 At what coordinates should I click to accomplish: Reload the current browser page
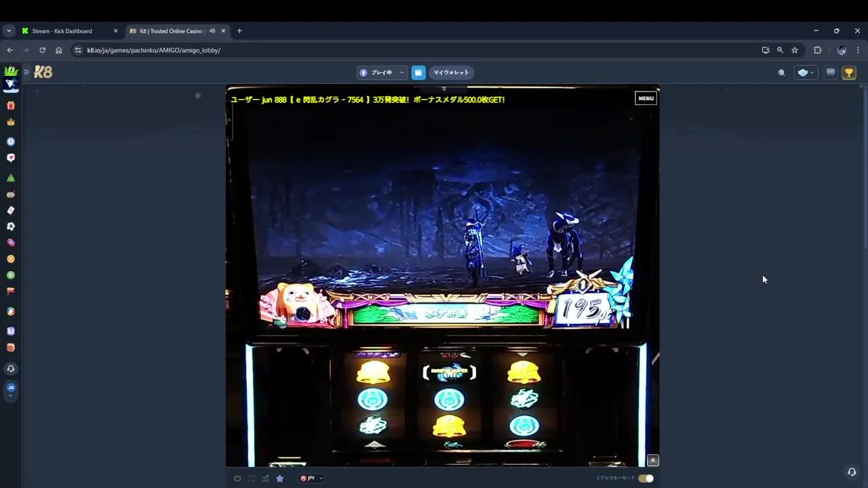[42, 50]
